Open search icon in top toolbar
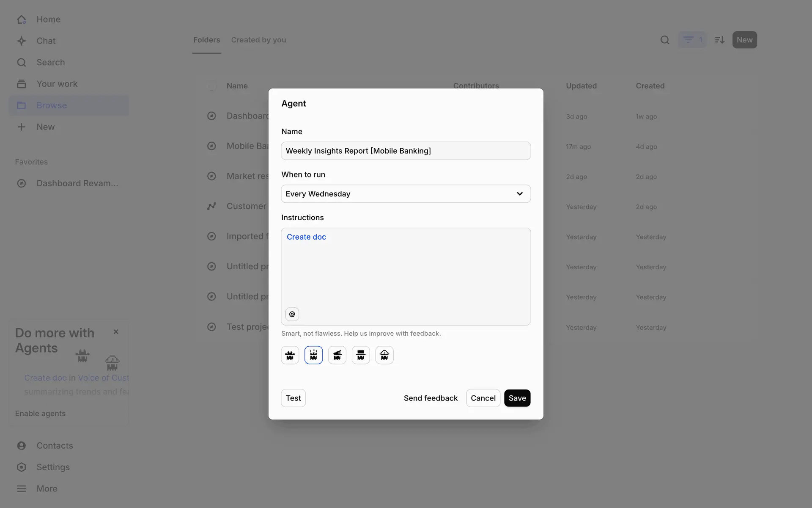 point(665,40)
